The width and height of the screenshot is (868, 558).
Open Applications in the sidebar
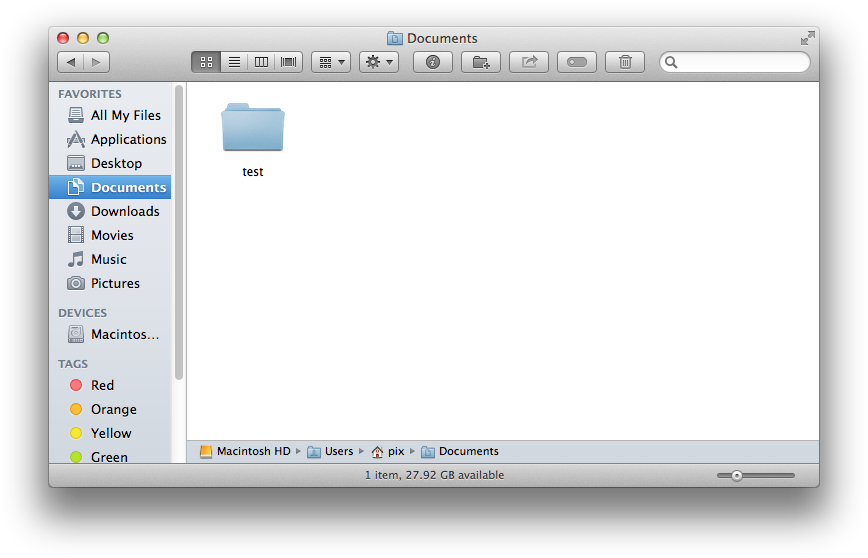[128, 139]
